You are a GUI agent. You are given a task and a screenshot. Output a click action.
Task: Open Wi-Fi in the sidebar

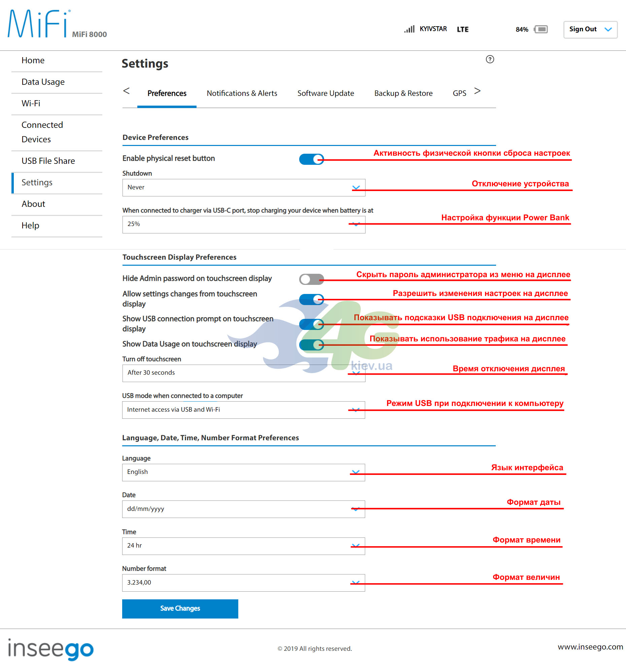(x=57, y=104)
